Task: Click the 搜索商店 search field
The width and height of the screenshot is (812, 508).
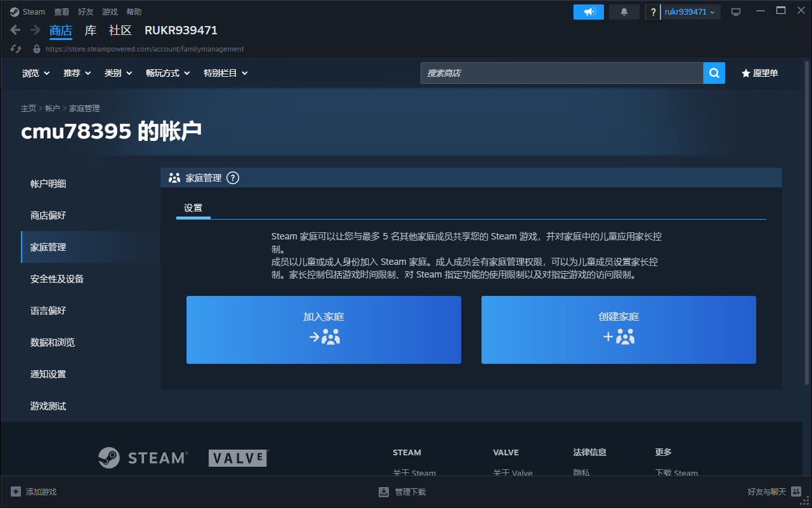Action: (x=562, y=73)
